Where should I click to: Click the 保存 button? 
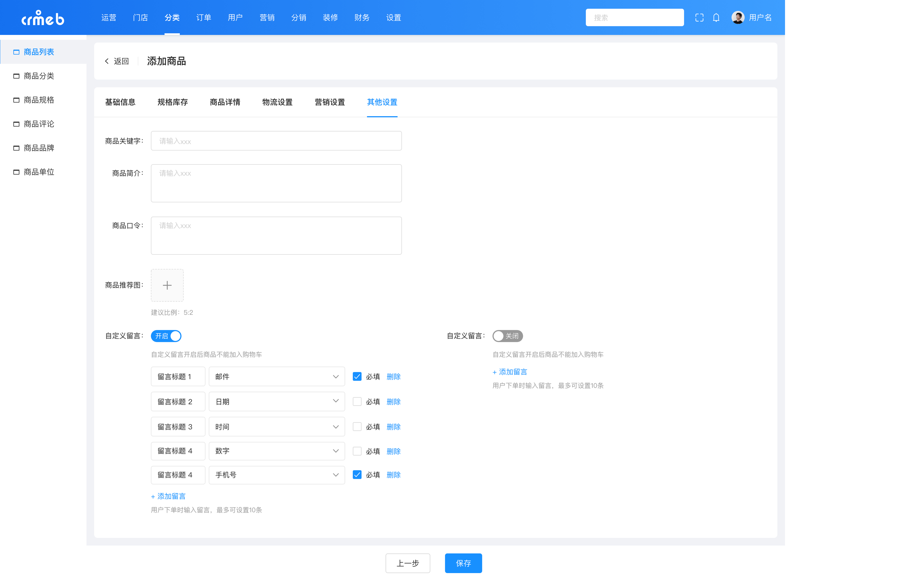(463, 563)
